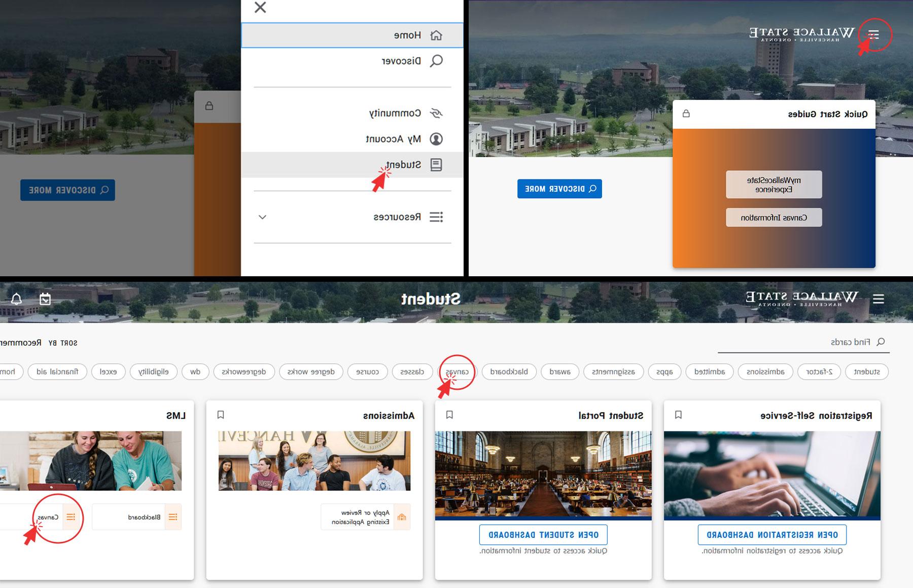Open hamburger menu in the Student page header
This screenshot has height=588, width=913.
[x=879, y=299]
